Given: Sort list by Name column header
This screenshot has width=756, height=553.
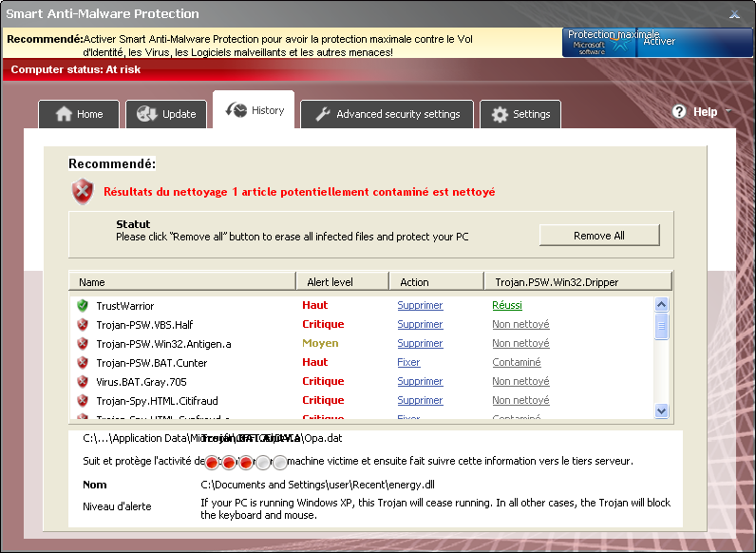Looking at the screenshot, I should (x=182, y=282).
